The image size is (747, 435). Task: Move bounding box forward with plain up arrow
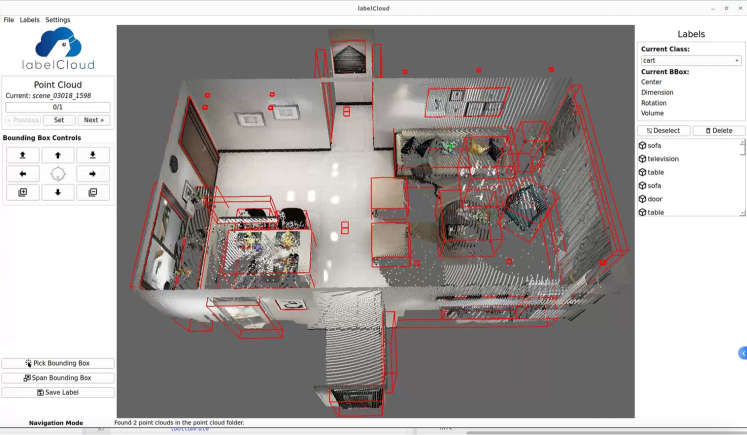58,155
